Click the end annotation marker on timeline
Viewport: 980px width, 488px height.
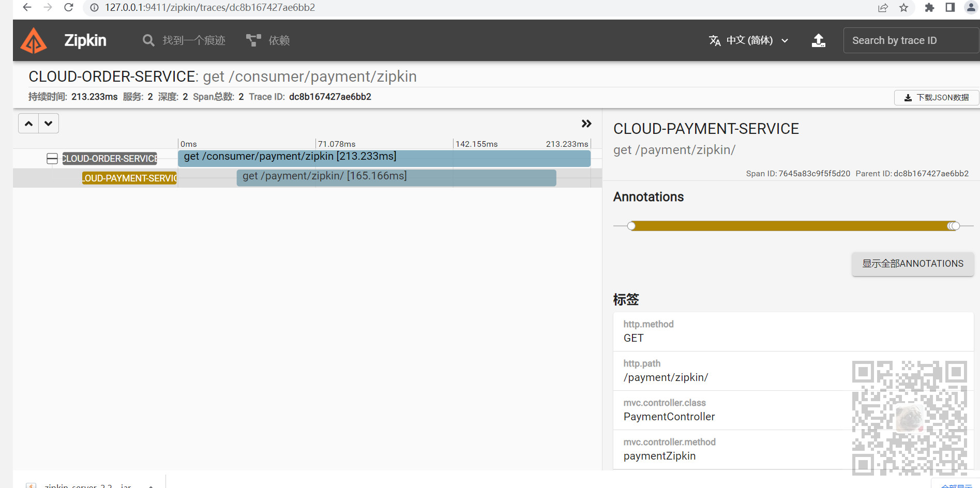[x=955, y=226]
